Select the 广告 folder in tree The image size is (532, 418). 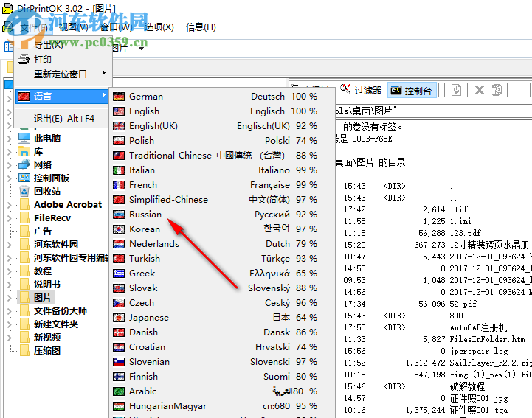(x=42, y=231)
